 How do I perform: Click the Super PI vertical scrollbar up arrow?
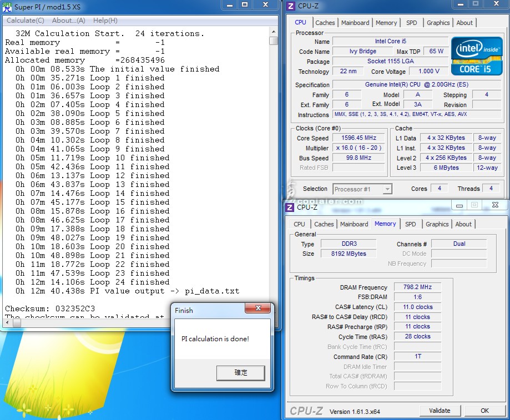274,32
